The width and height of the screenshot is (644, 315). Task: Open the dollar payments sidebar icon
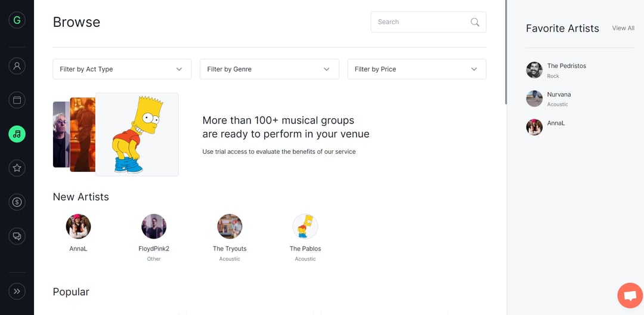click(x=17, y=202)
